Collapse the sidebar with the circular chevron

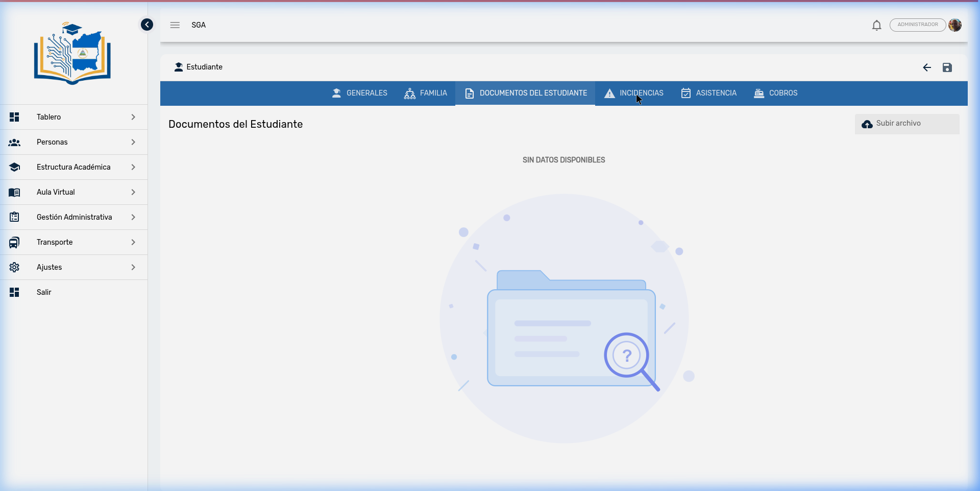click(147, 25)
